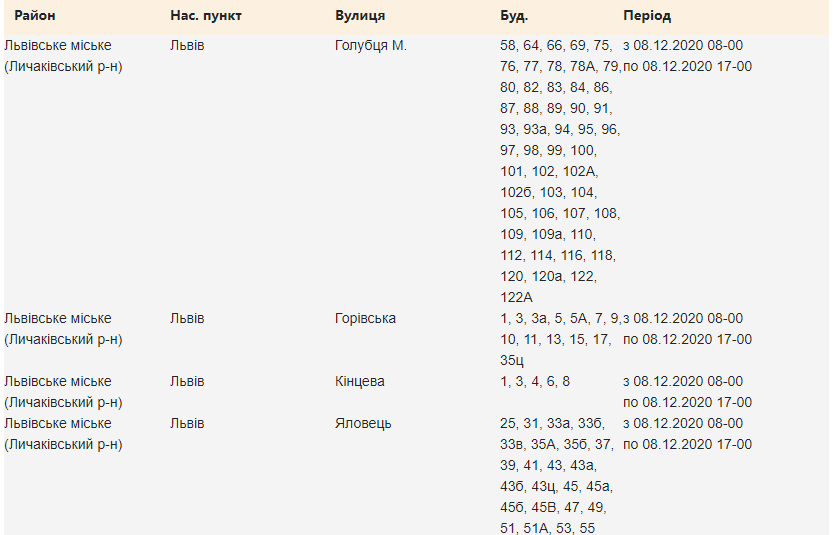Click building numbers 1, 3, 4, 6, 8

pyautogui.click(x=535, y=381)
